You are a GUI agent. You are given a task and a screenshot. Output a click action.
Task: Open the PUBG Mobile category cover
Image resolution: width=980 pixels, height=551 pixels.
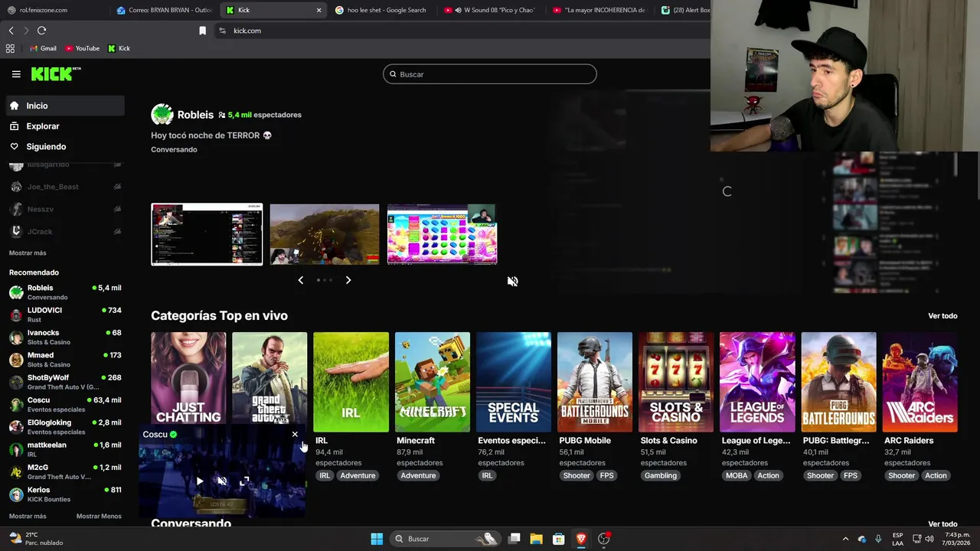coord(595,382)
